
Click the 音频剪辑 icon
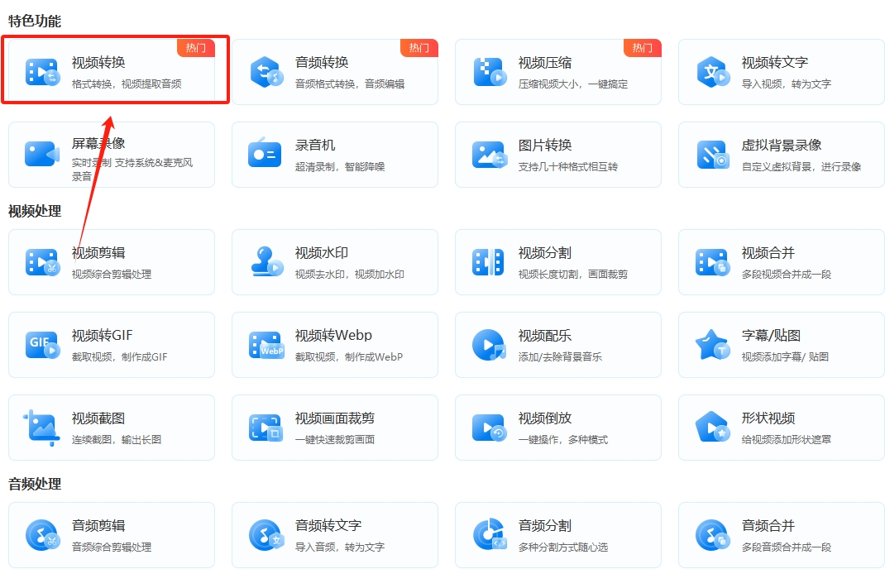coord(42,535)
